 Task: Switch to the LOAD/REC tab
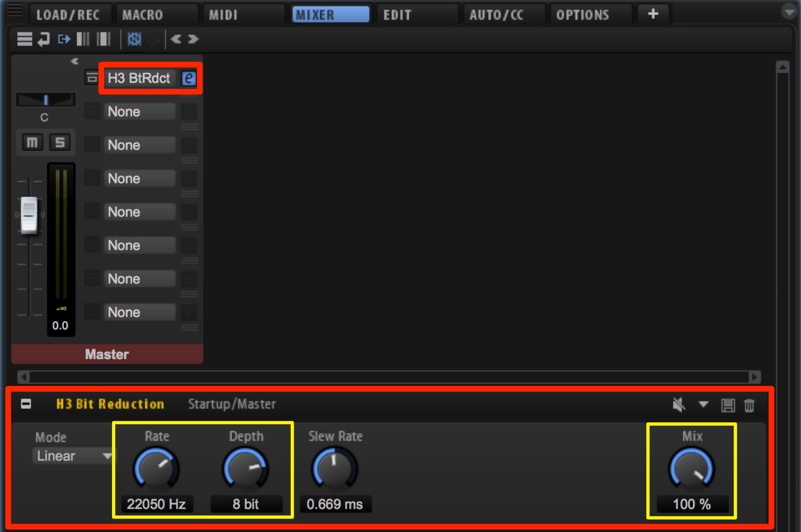click(x=71, y=15)
